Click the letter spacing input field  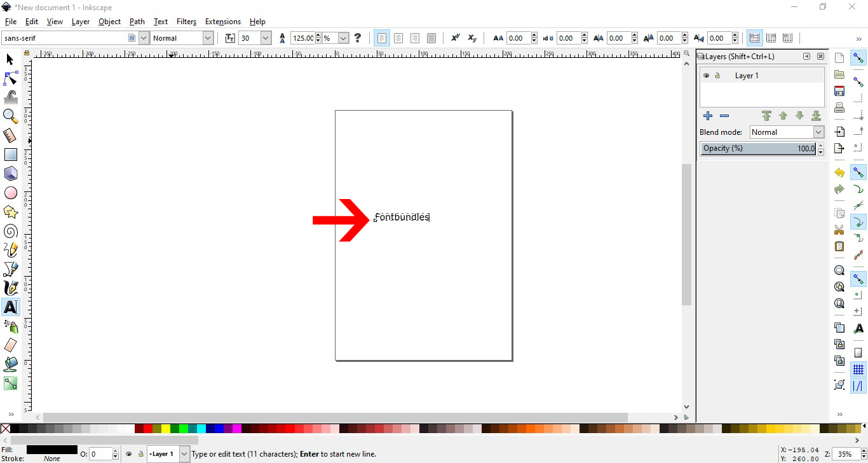pyautogui.click(x=518, y=38)
